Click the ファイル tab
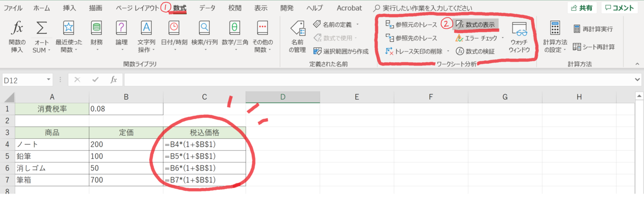 tap(13, 8)
